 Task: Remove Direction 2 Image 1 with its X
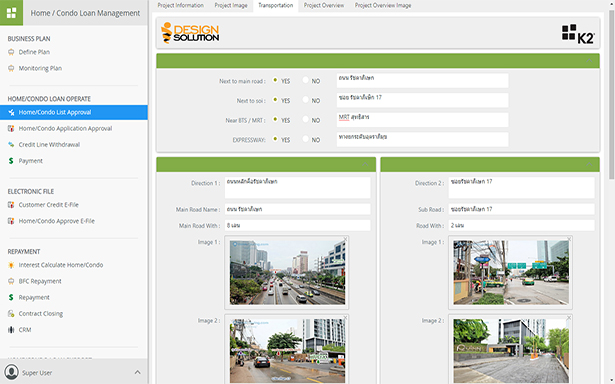tap(569, 239)
